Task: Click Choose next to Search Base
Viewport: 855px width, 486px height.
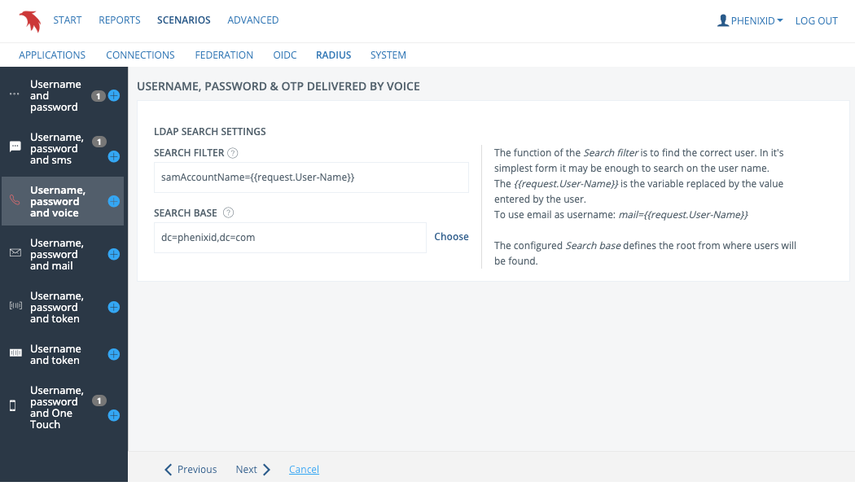Action: tap(451, 237)
